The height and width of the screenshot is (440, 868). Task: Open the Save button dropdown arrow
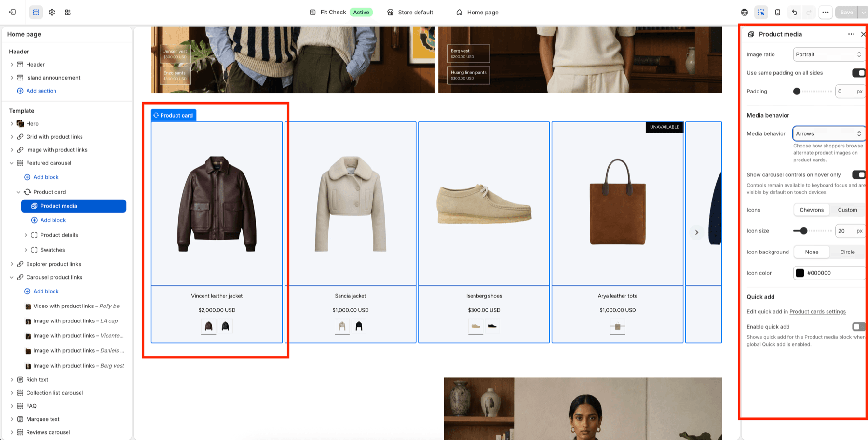[863, 12]
